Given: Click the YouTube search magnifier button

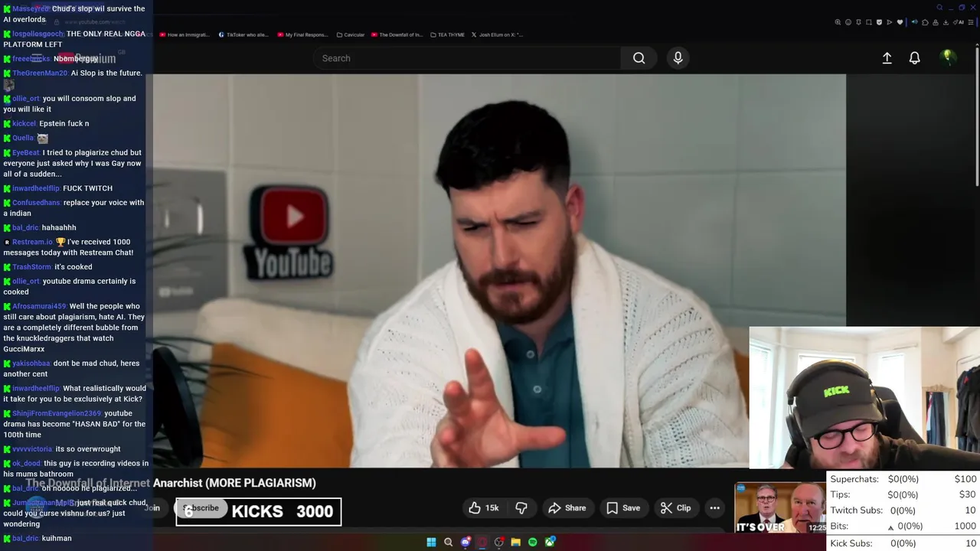Looking at the screenshot, I should (639, 58).
